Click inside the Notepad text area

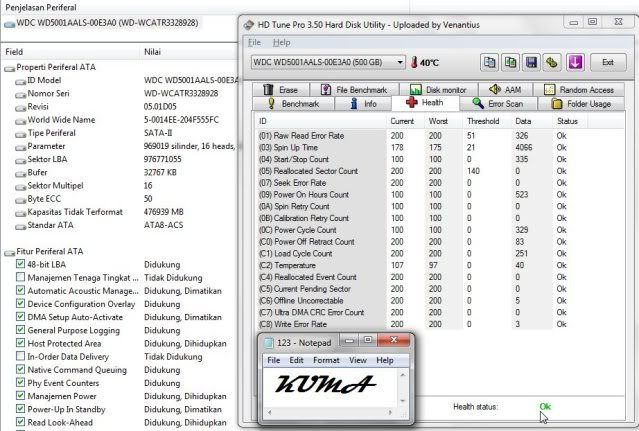[331, 388]
